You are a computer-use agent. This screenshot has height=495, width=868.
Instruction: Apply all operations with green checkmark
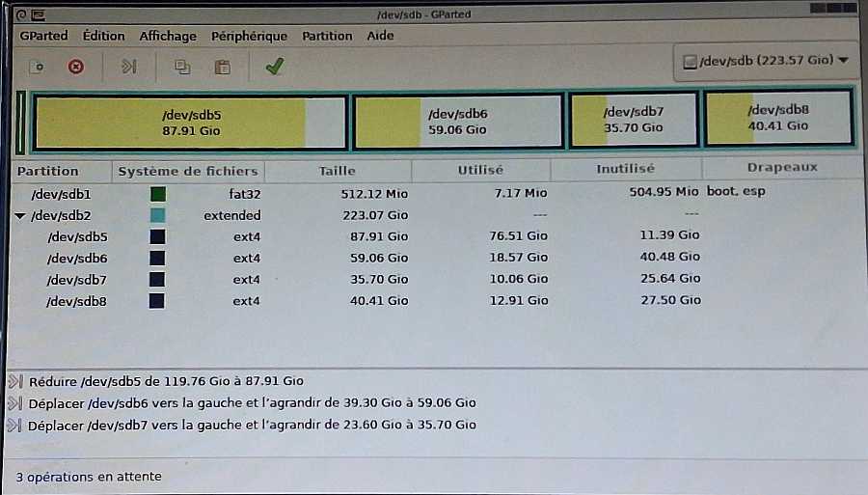click(x=274, y=67)
